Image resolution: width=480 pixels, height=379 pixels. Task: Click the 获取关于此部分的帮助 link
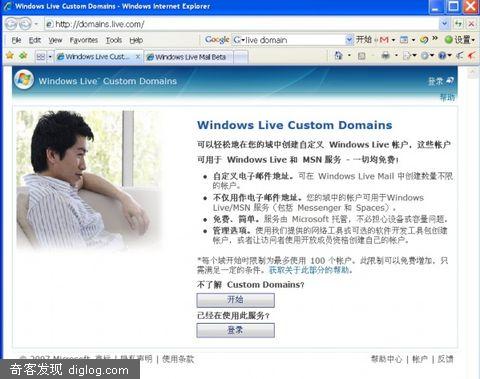[309, 270]
